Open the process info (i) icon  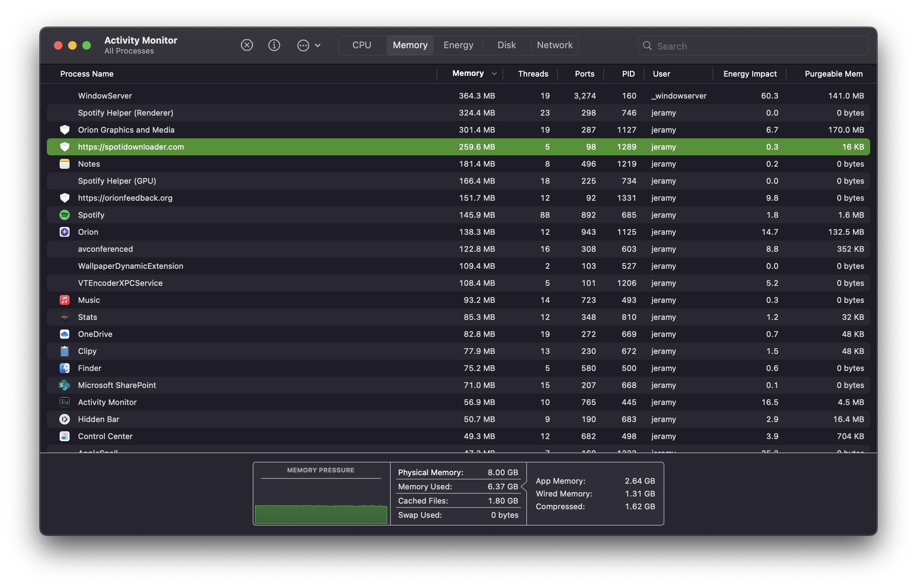coord(274,45)
